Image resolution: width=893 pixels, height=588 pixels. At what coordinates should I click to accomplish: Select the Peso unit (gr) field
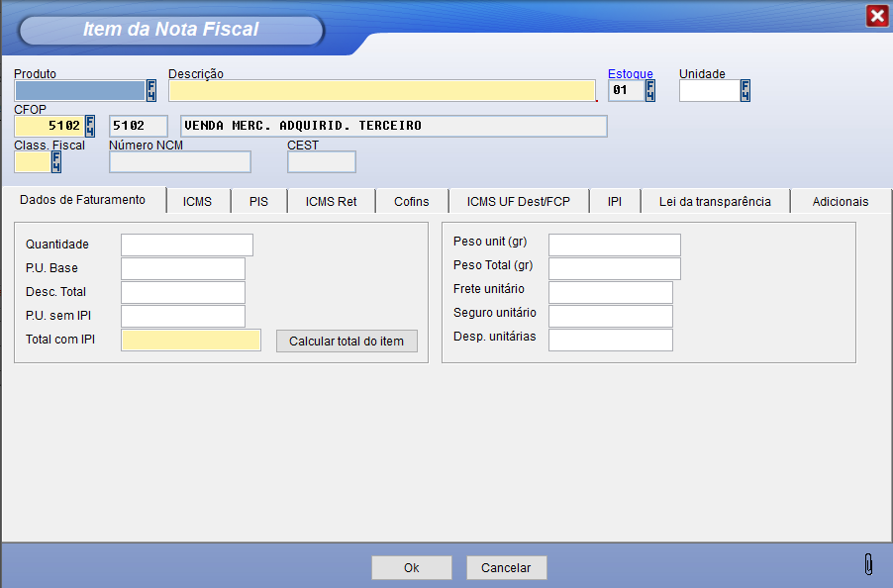tap(614, 245)
